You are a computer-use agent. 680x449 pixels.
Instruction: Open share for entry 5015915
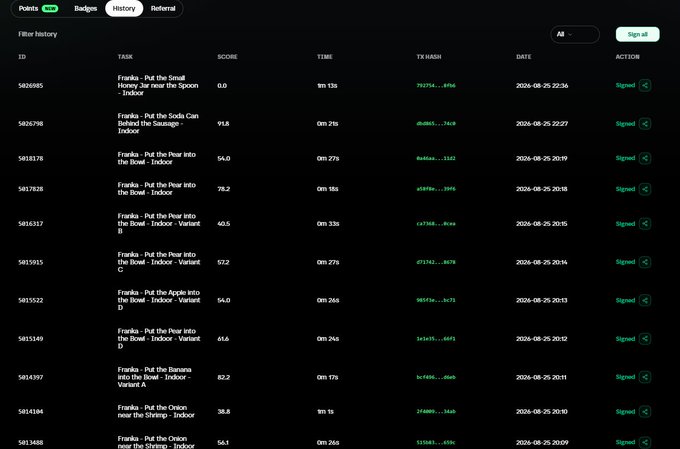point(644,262)
